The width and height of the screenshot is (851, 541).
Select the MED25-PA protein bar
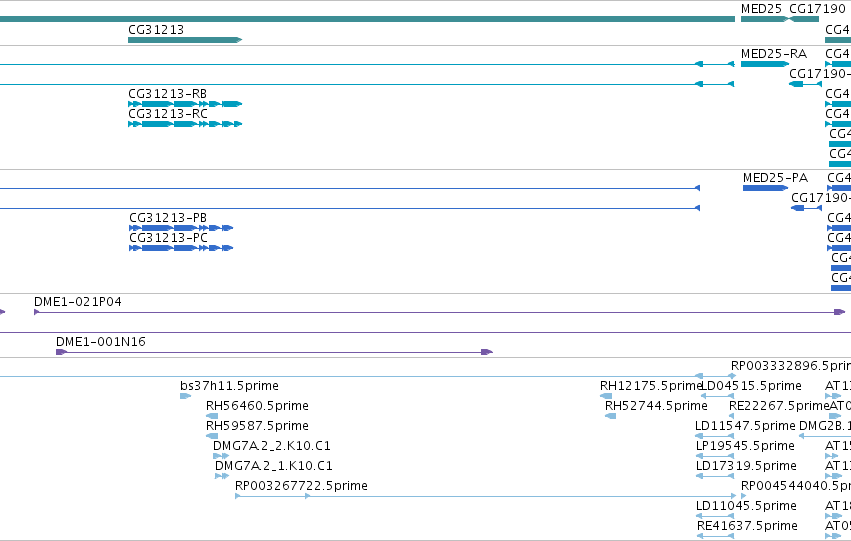pos(765,188)
